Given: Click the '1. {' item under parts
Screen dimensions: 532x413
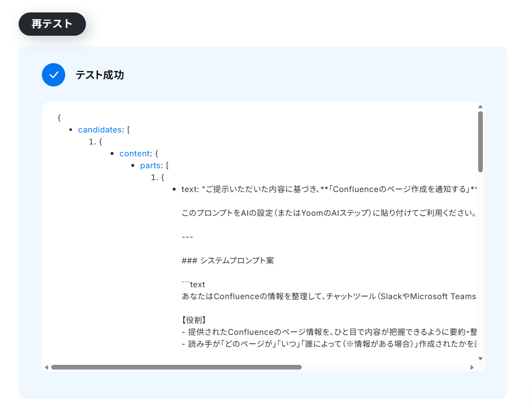Looking at the screenshot, I should [x=158, y=177].
